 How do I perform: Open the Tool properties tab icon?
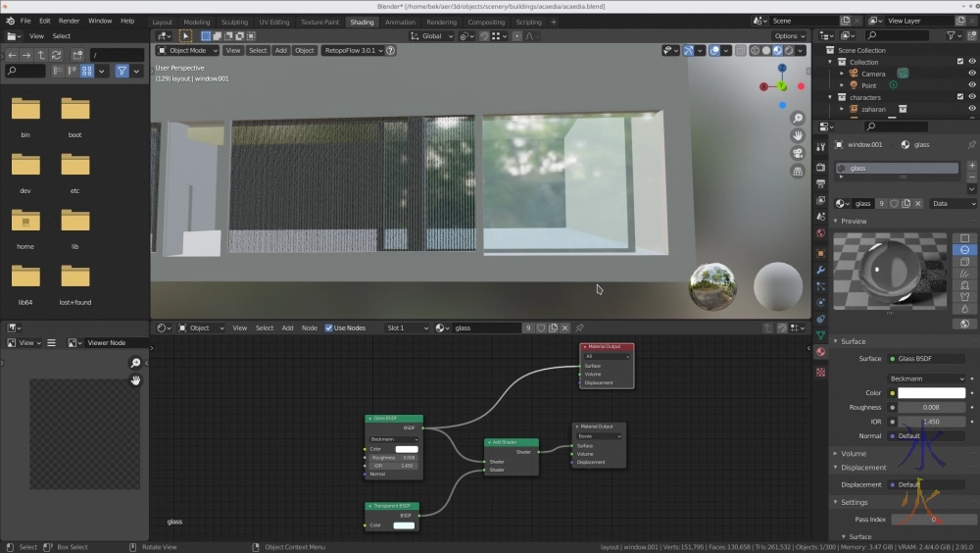coord(820,147)
